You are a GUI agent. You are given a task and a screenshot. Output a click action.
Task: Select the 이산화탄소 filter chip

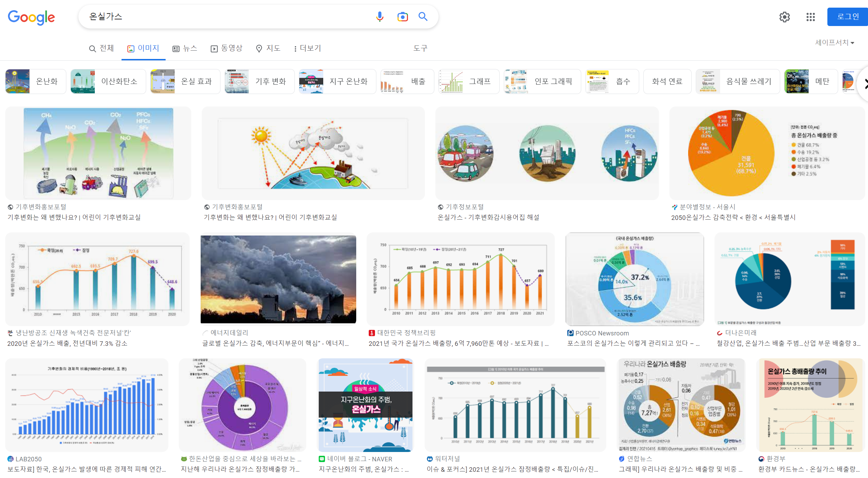click(x=108, y=82)
